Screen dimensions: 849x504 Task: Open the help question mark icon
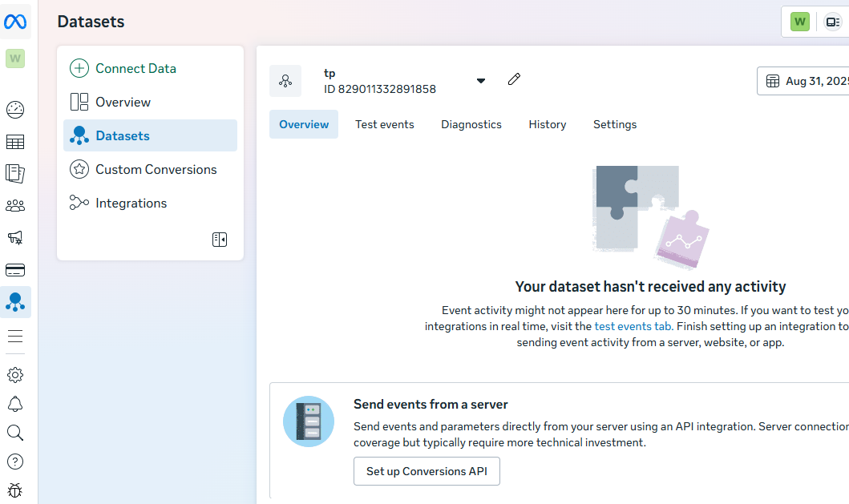coord(15,462)
